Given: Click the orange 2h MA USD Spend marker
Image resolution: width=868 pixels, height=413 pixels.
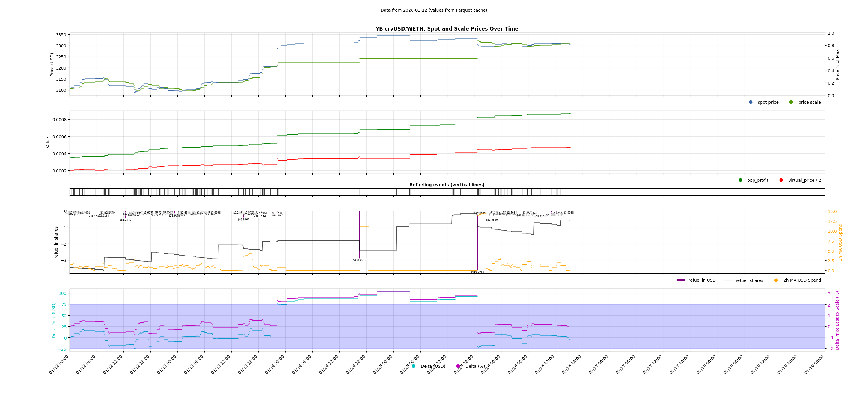Looking at the screenshot, I should pyautogui.click(x=776, y=280).
